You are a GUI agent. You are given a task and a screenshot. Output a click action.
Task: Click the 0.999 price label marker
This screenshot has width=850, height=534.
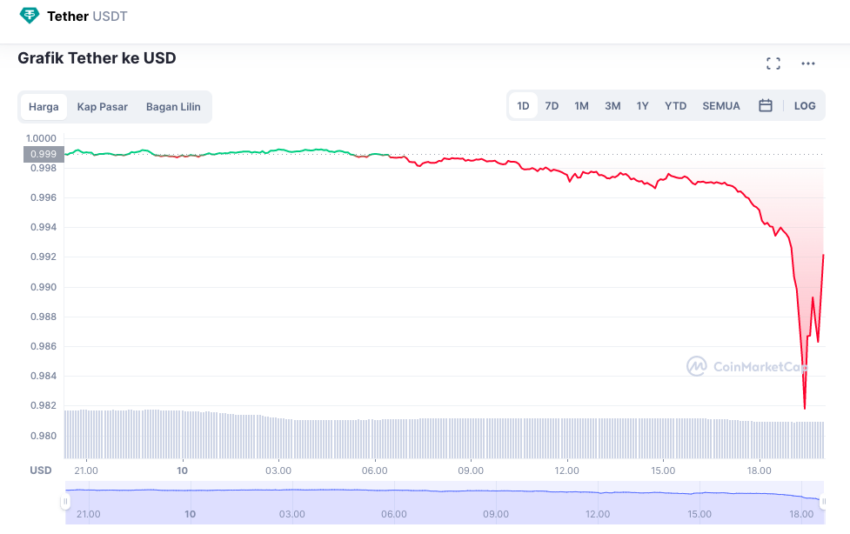pos(44,154)
